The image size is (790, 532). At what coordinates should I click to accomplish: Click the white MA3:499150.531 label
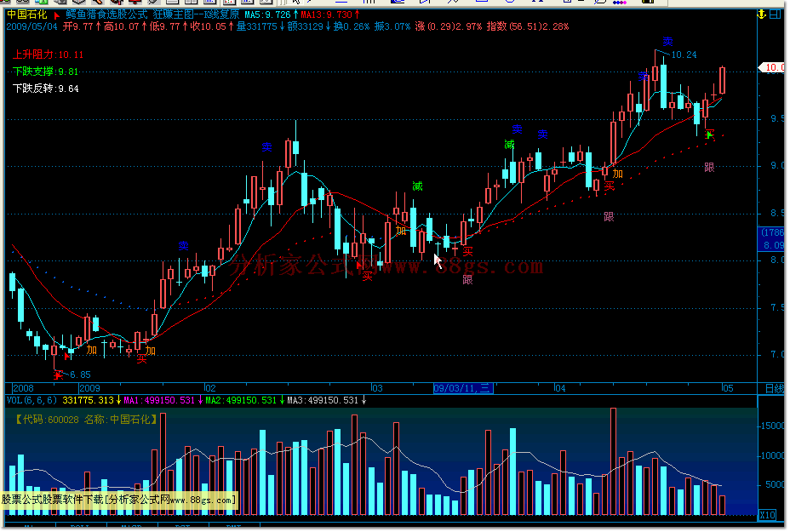click(x=323, y=401)
